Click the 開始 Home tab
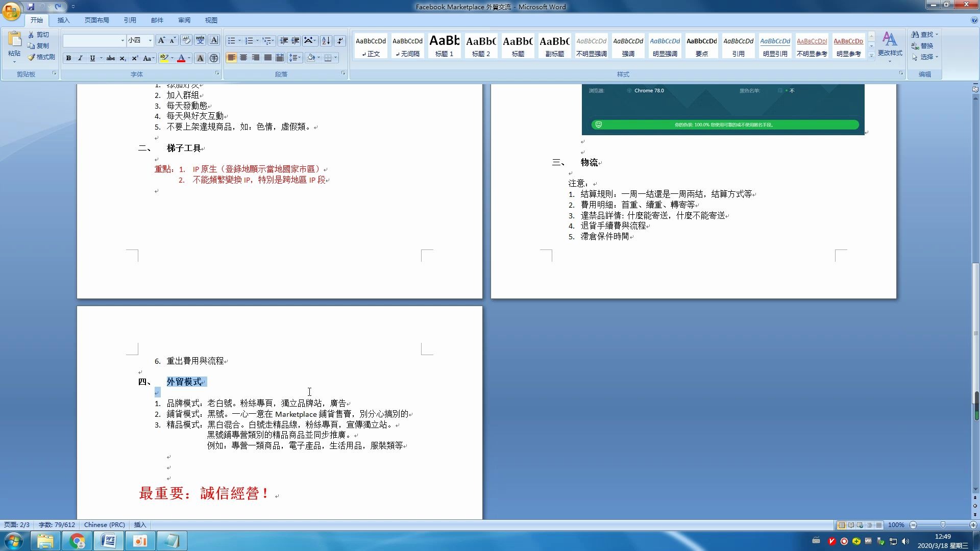 (x=36, y=20)
